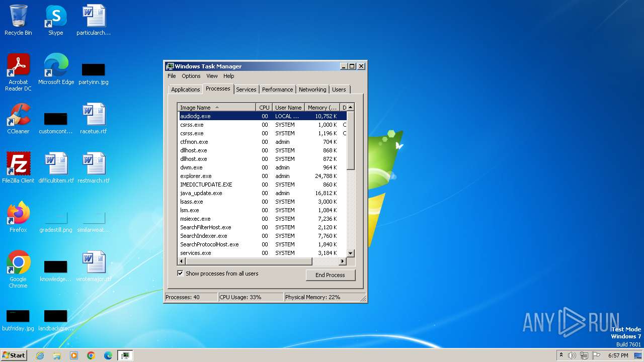Select the SearchProtocolHost.exe process row
Image resolution: width=644 pixels, height=362 pixels.
pyautogui.click(x=263, y=244)
